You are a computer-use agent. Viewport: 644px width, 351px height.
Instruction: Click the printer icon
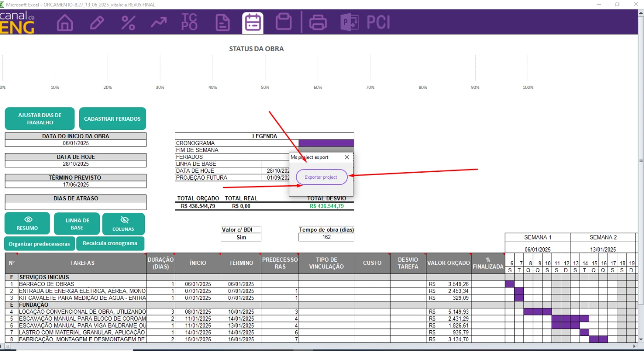pyautogui.click(x=318, y=23)
